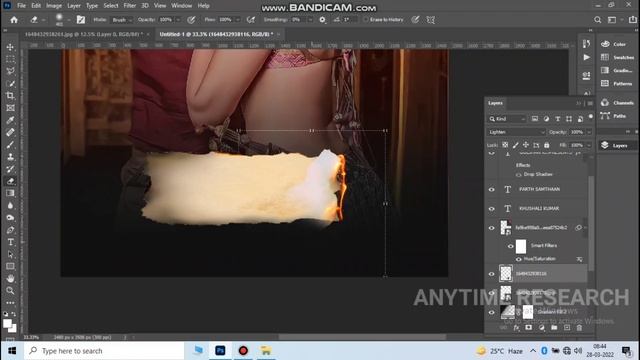Open the Flow value dropdown arrow

(238, 20)
